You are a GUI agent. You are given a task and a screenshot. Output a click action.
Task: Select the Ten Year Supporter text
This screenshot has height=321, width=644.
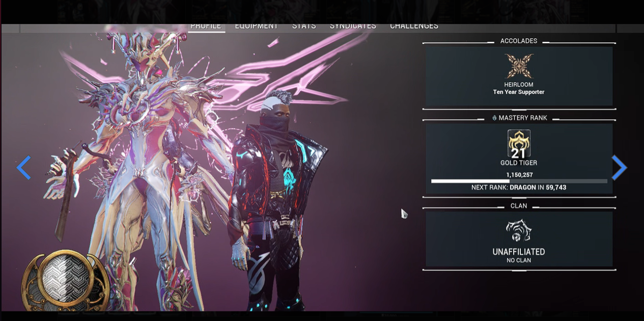click(519, 92)
